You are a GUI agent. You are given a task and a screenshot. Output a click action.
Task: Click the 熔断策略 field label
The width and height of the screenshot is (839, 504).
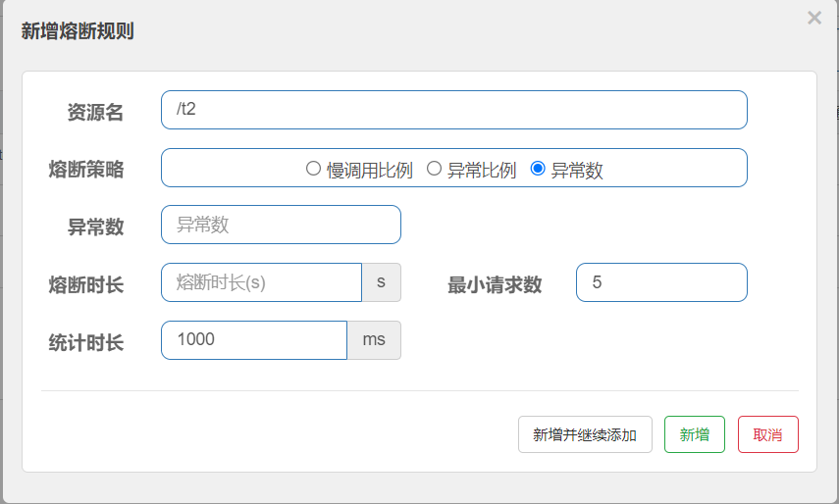pyautogui.click(x=86, y=170)
